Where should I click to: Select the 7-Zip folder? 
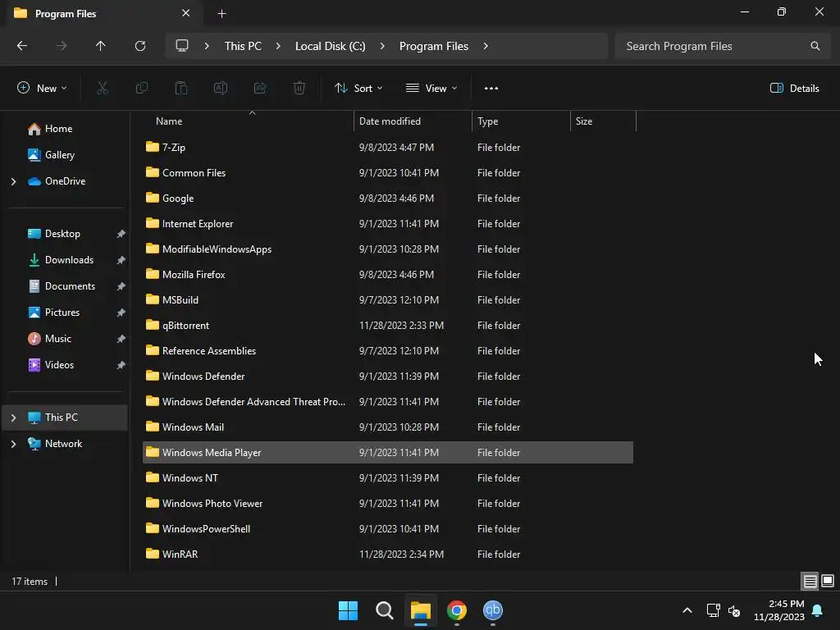pyautogui.click(x=388, y=148)
